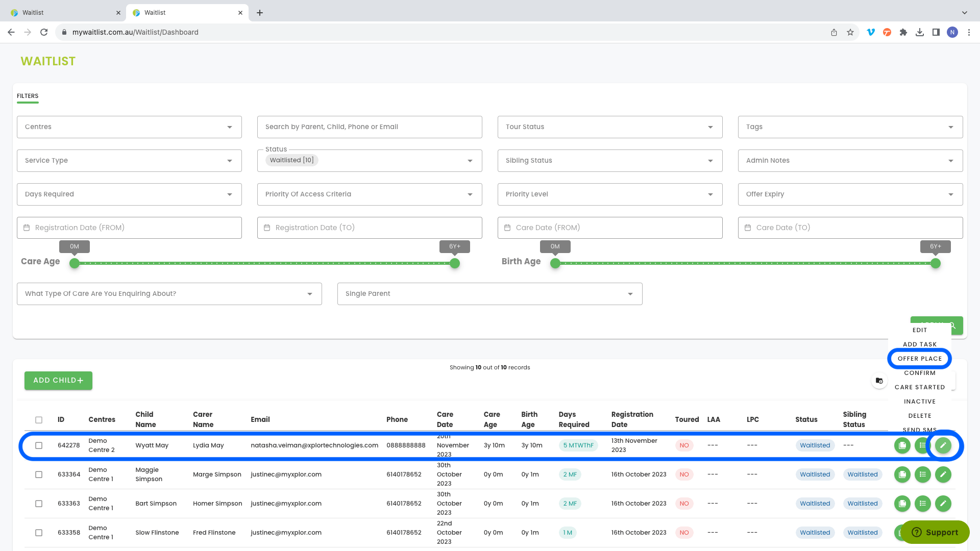This screenshot has height=551, width=980.
Task: Open the Priority Level dropdown
Action: tap(609, 194)
